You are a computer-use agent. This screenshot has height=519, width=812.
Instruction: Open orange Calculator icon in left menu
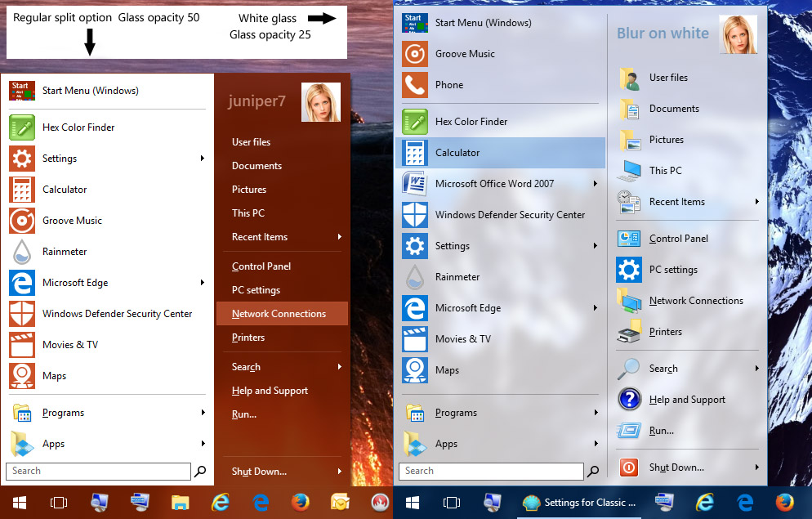[22, 190]
